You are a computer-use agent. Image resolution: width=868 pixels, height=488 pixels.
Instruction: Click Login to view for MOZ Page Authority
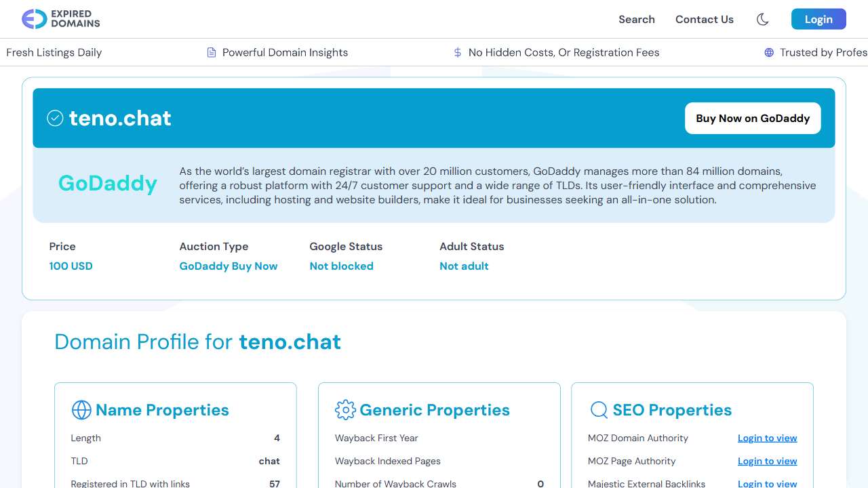pyautogui.click(x=767, y=462)
